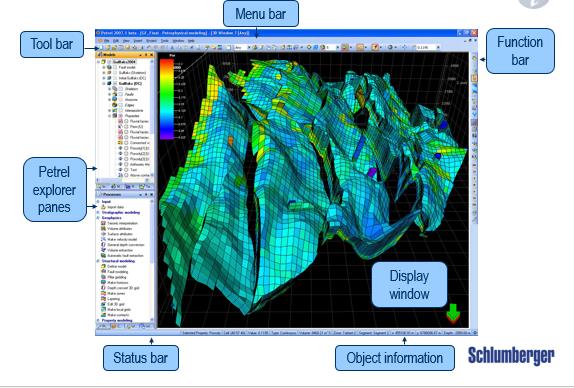Image resolution: width=574 pixels, height=388 pixels.
Task: Click the Volume attributes process icon
Action: tap(104, 229)
